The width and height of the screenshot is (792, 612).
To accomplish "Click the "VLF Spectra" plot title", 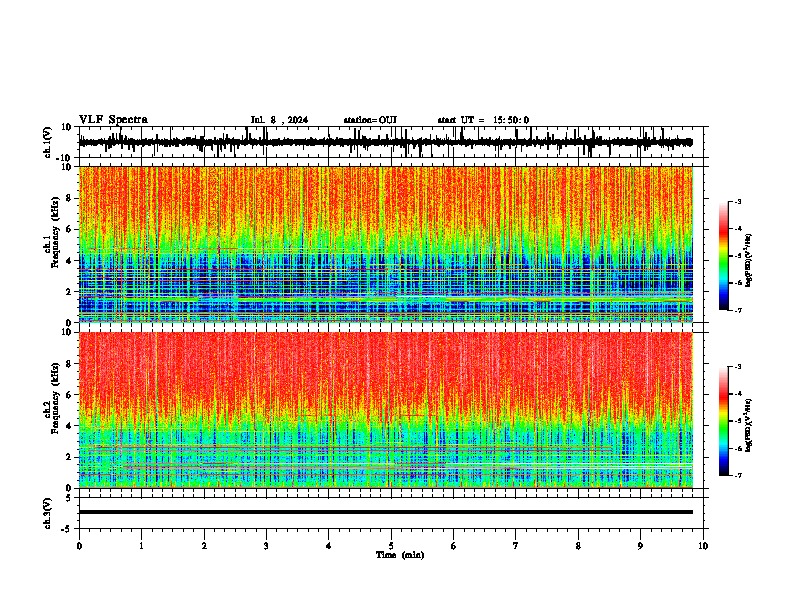I will [113, 120].
